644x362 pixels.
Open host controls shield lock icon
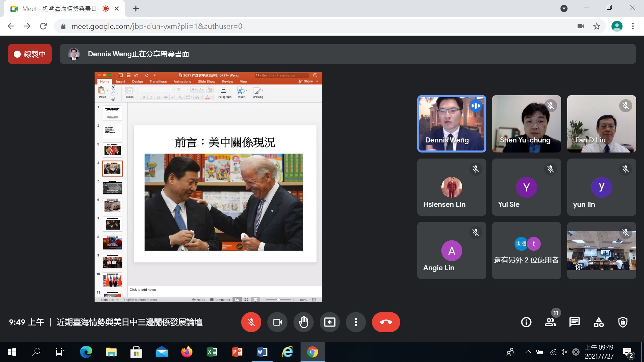click(x=623, y=322)
